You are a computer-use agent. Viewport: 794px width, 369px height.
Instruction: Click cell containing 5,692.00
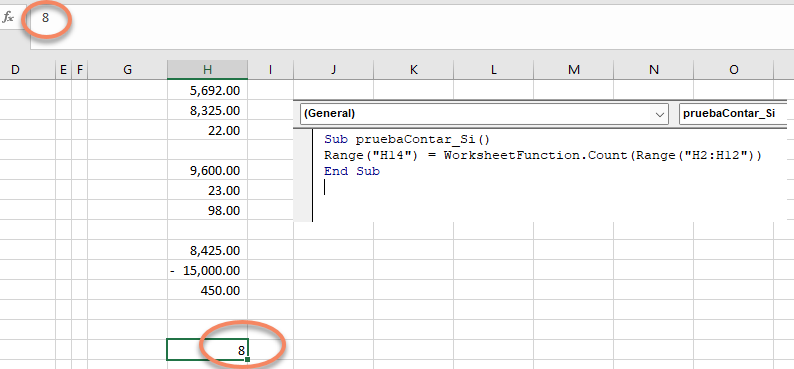[x=207, y=91]
